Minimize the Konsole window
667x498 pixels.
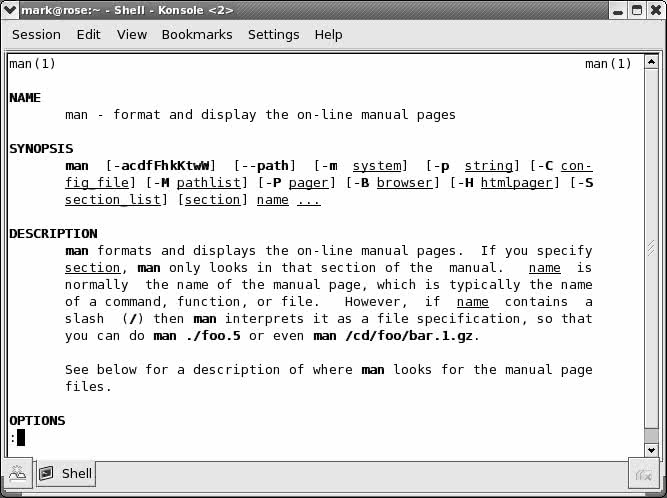(618, 10)
